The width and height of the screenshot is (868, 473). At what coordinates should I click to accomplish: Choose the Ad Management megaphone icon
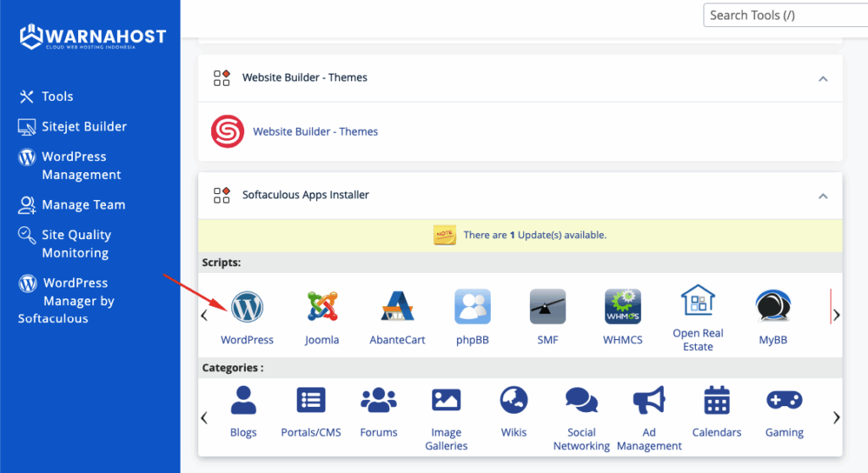[648, 400]
